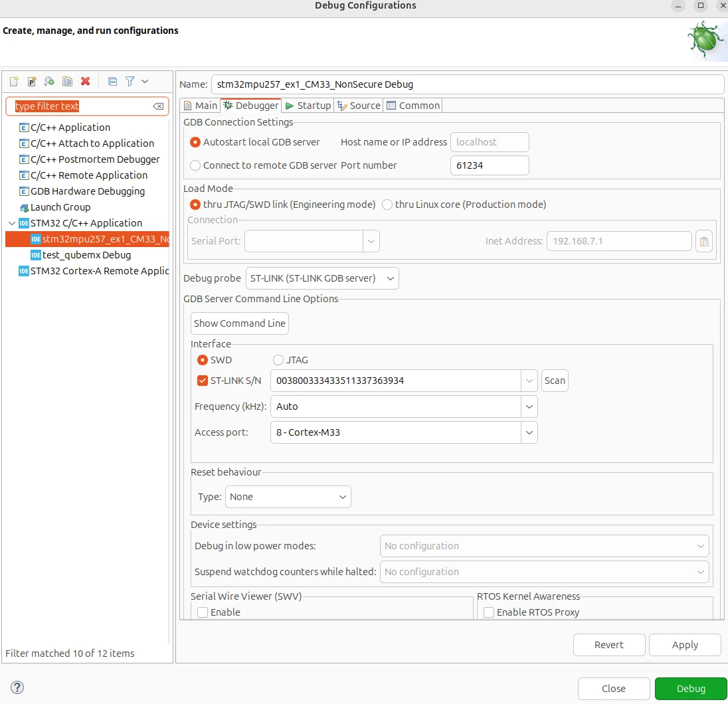This screenshot has width=728, height=704.
Task: Collapse all configurations in the tree
Action: tap(112, 82)
